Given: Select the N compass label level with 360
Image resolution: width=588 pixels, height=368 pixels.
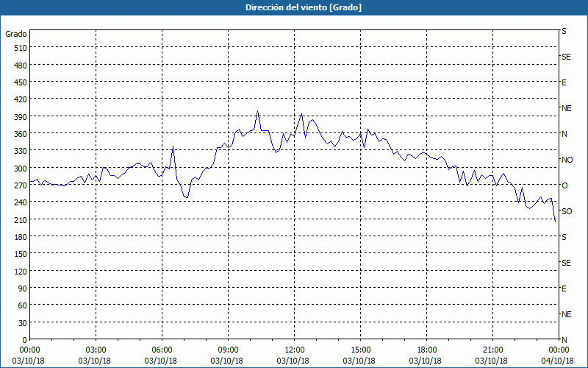Looking at the screenshot, I should [564, 134].
